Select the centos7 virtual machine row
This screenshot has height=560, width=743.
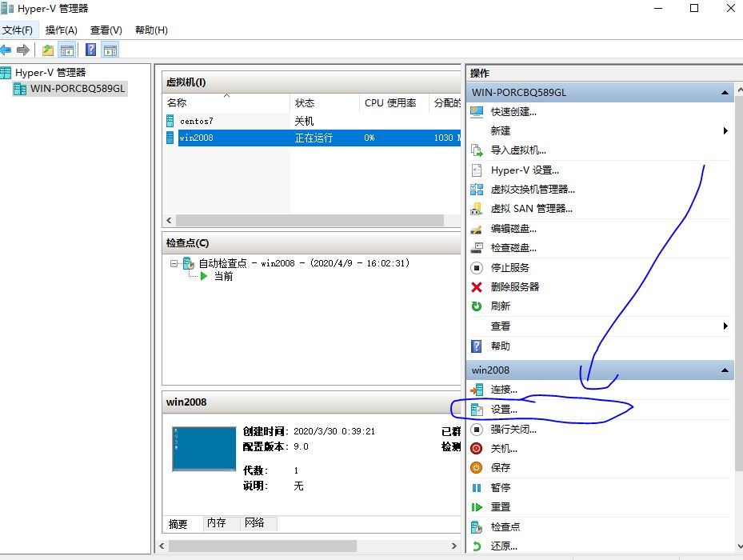click(x=313, y=122)
